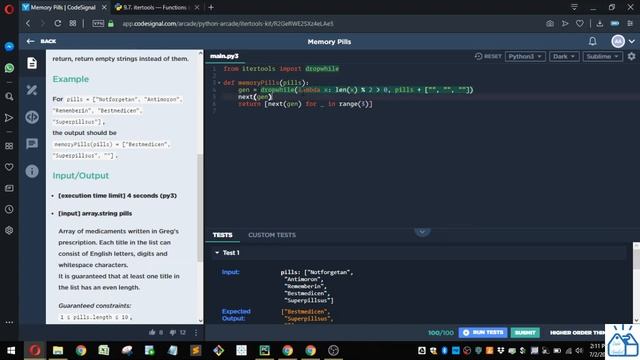This screenshot has width=640, height=360.
Task: Open the comments chat bubble panel
Action: pos(32,144)
